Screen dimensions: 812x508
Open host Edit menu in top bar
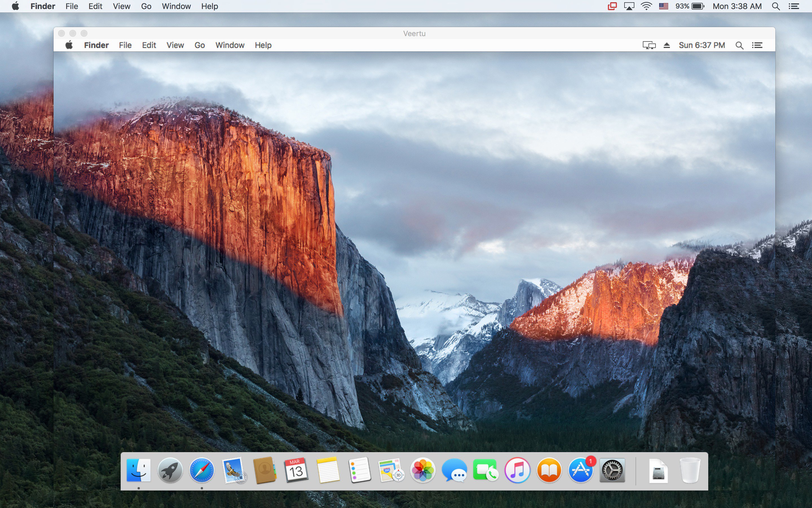coord(95,6)
